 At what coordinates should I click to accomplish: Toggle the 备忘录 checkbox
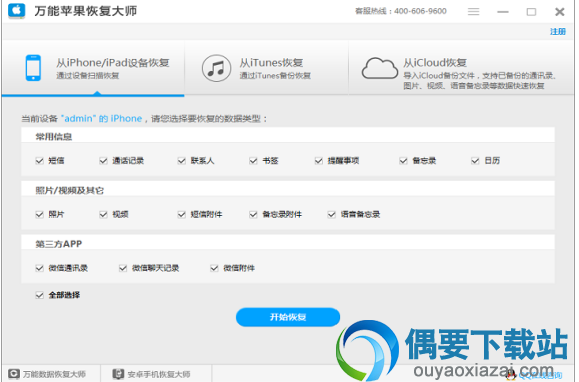click(403, 161)
